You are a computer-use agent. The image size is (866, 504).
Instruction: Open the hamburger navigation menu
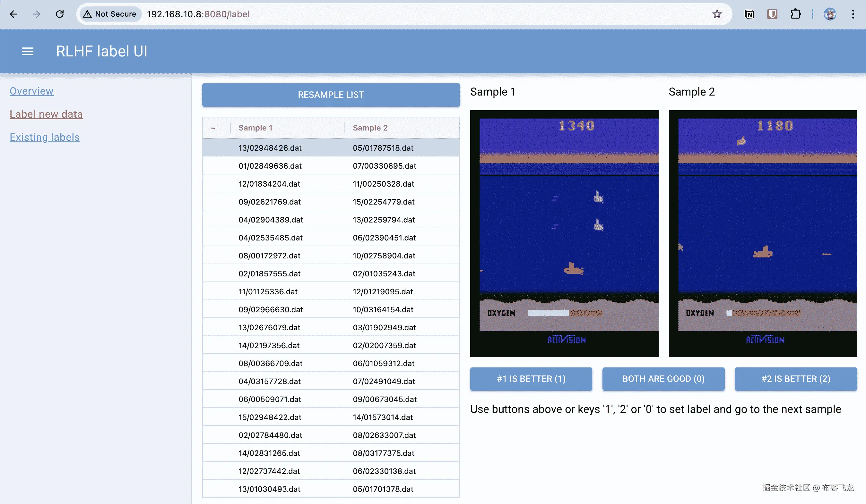[x=28, y=52]
